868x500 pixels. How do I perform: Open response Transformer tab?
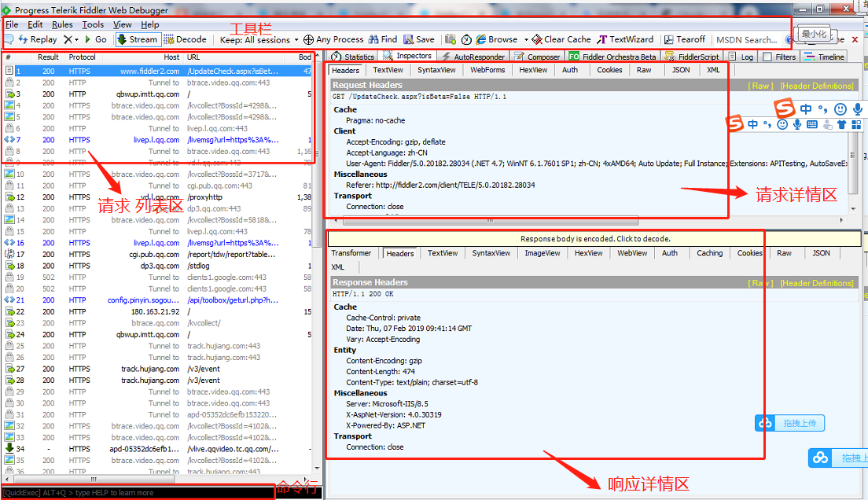(x=351, y=253)
